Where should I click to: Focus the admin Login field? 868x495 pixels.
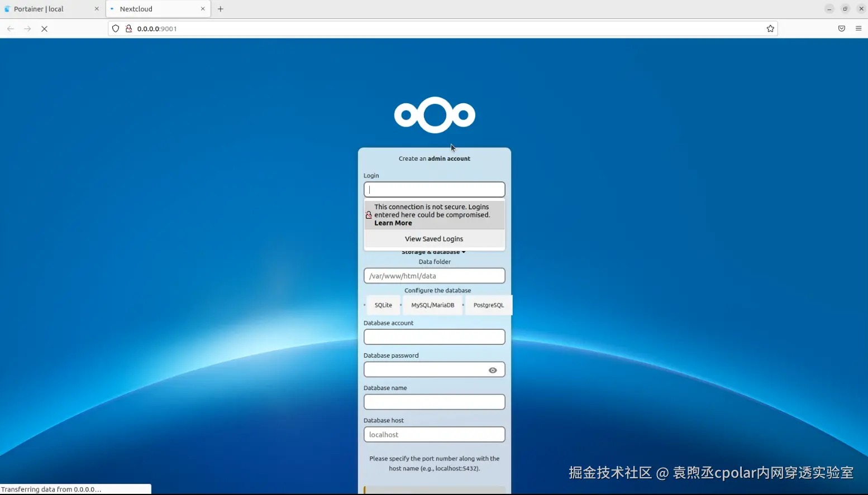click(x=435, y=190)
